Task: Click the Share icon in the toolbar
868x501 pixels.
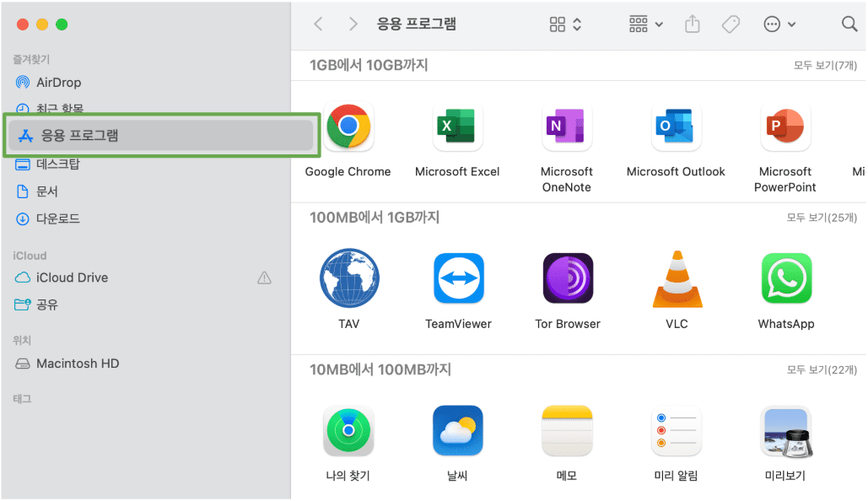Action: point(692,24)
